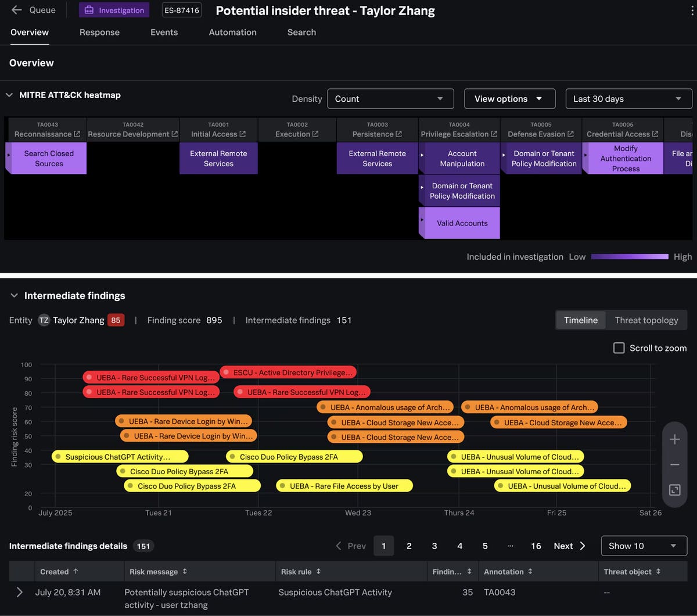Open the three-dot overflow menu at top right
Viewport: 697px width, 616px height.
coord(691,10)
